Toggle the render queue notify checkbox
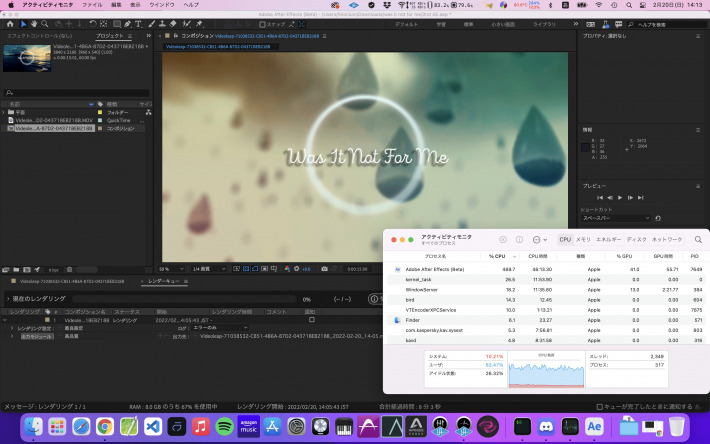710x444 pixels. (311, 320)
